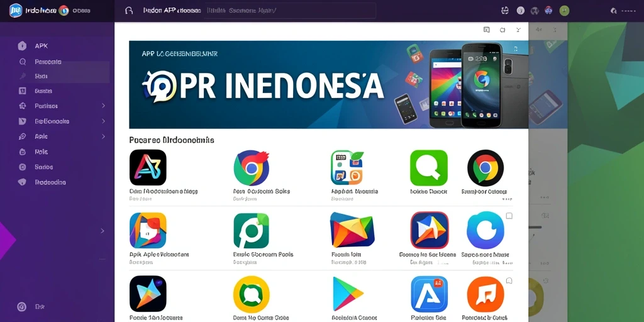Click the bookmark icon at the dialog top
Viewport: 644px width, 322px height.
487,30
